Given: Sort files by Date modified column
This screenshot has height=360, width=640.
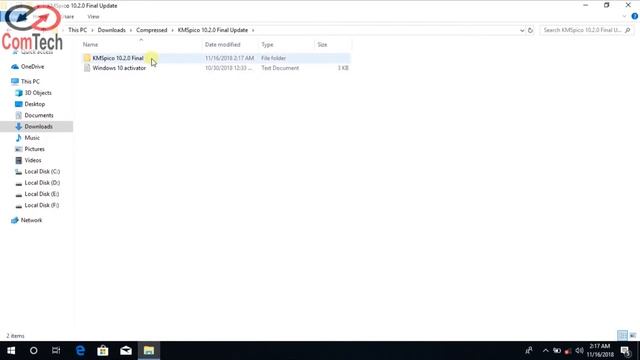Looking at the screenshot, I should click(x=222, y=44).
